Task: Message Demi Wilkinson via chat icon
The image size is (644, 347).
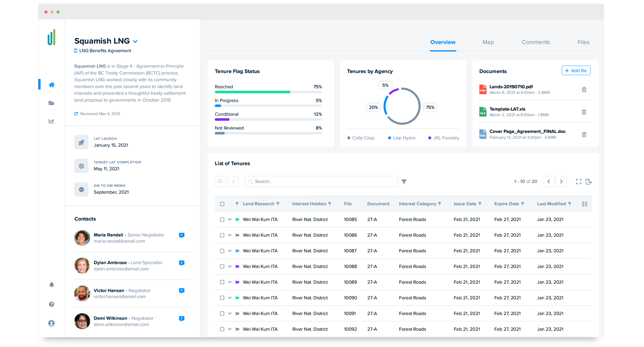Action: click(182, 319)
